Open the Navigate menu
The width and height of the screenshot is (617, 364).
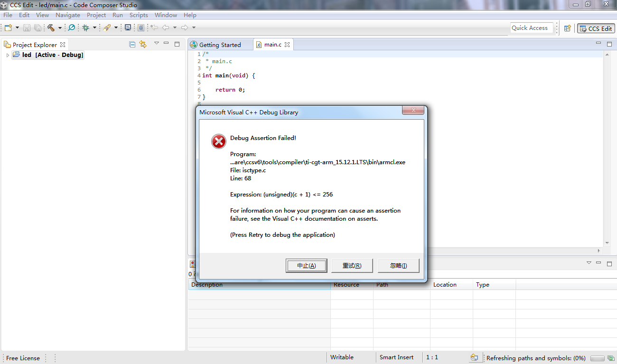pyautogui.click(x=68, y=15)
